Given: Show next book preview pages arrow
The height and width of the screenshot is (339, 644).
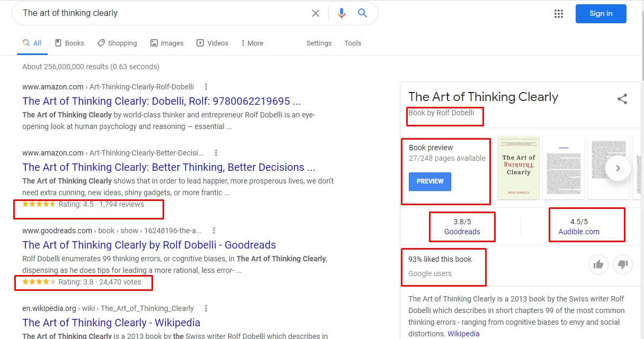Looking at the screenshot, I should (618, 169).
